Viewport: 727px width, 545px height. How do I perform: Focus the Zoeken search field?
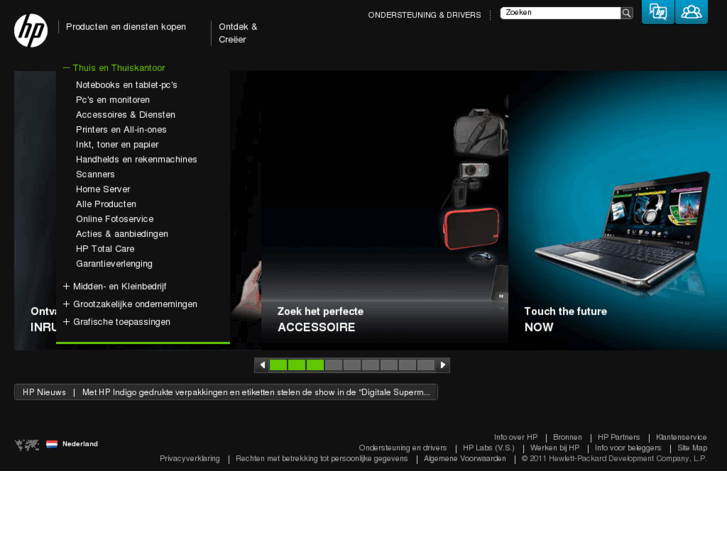tap(560, 13)
